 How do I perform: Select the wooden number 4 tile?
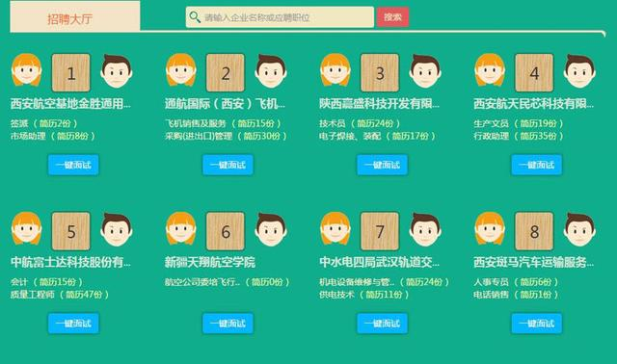[534, 73]
